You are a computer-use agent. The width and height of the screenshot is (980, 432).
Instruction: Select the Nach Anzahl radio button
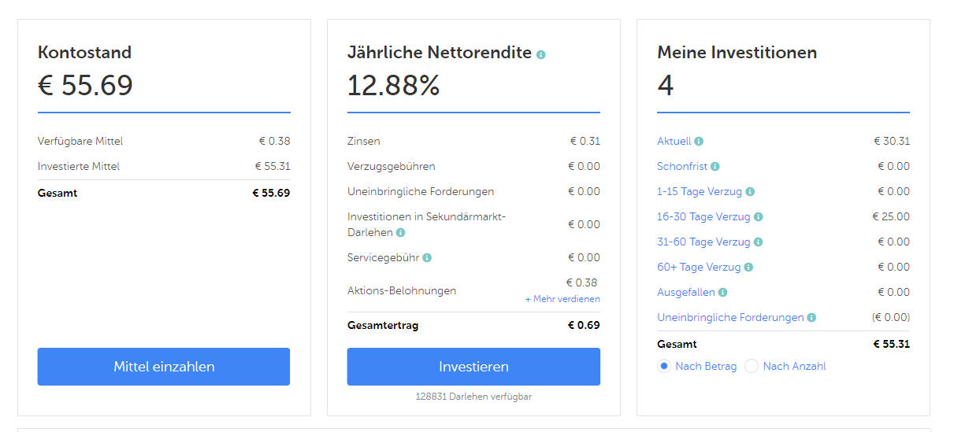(x=752, y=366)
